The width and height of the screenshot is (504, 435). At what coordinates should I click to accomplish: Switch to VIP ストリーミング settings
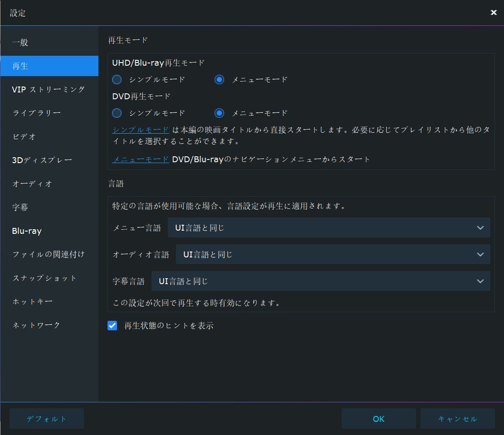[49, 90]
